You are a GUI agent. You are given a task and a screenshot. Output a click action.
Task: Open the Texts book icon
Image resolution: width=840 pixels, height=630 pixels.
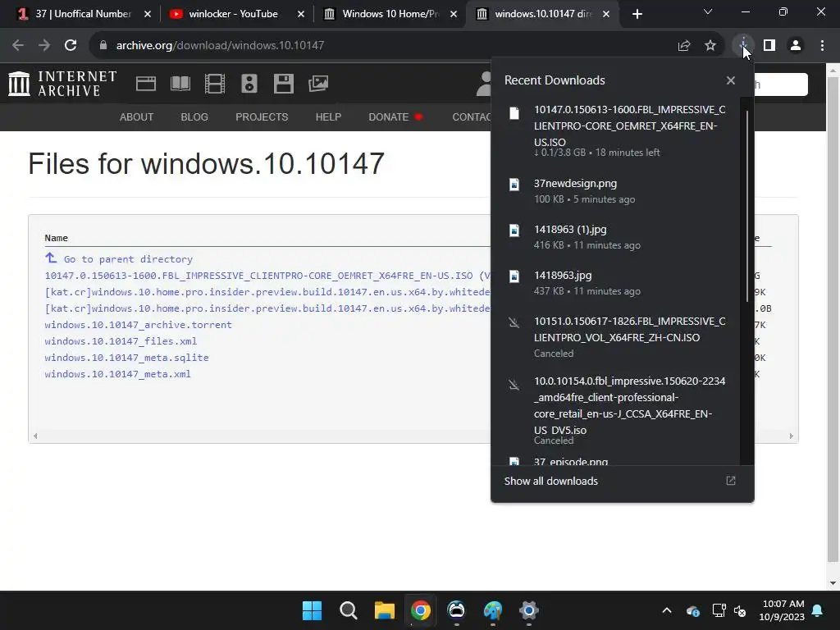(180, 84)
